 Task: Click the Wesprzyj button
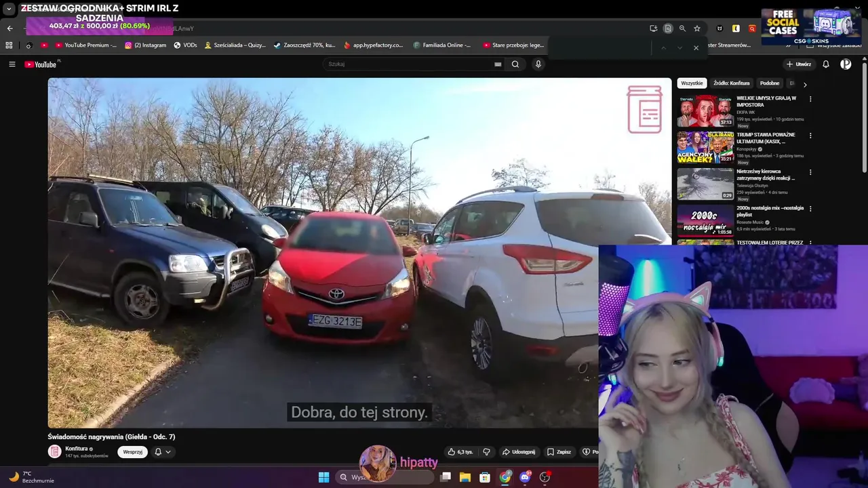pos(132,452)
